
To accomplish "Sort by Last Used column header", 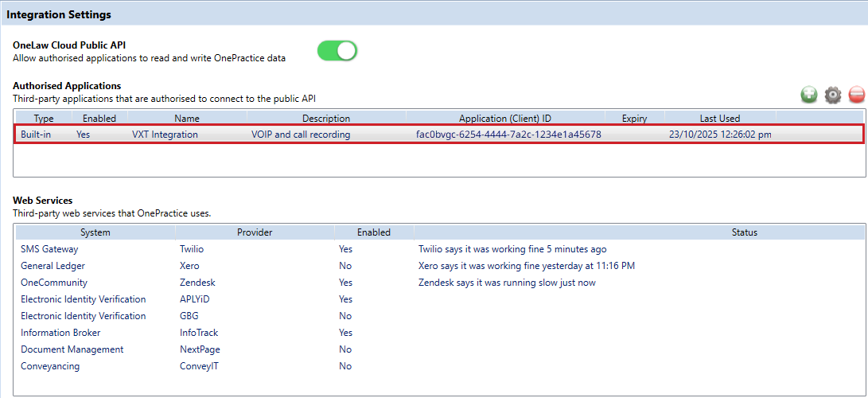I will [720, 119].
